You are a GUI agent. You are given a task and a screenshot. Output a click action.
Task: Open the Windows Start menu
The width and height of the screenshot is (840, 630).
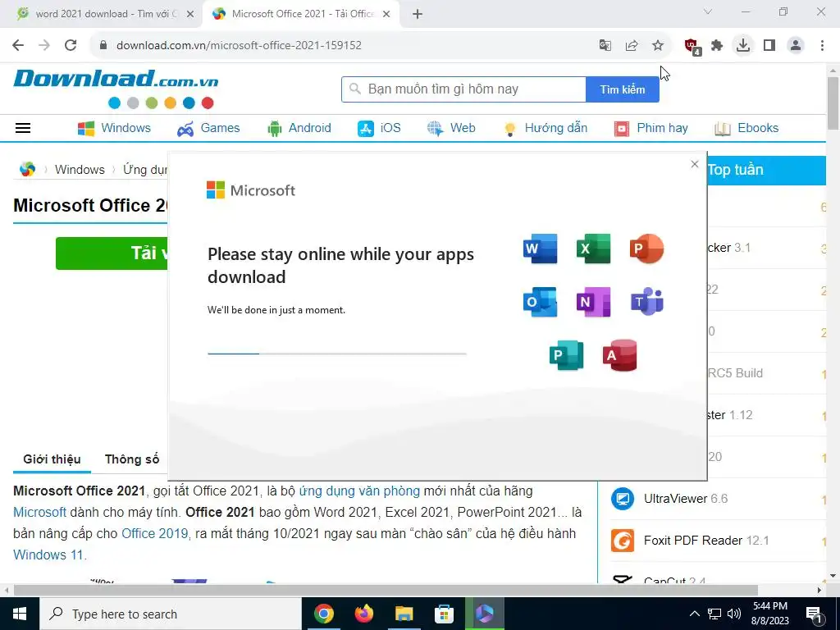coord(20,614)
